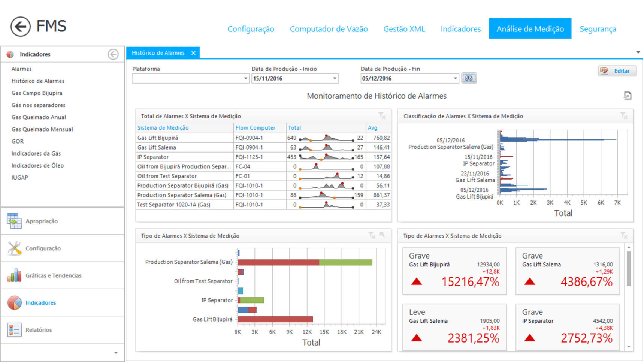The width and height of the screenshot is (644, 362).
Task: Click the FMS back arrow icon
Action: [x=20, y=27]
